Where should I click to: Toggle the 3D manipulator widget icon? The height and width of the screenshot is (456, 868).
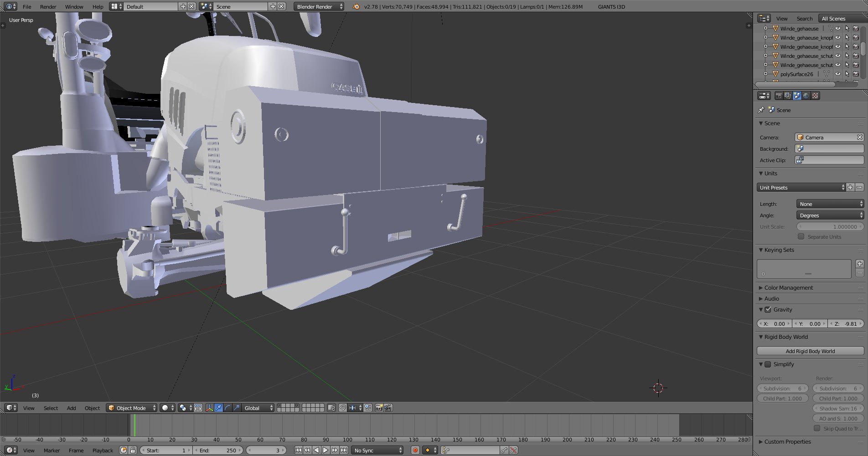(x=209, y=408)
